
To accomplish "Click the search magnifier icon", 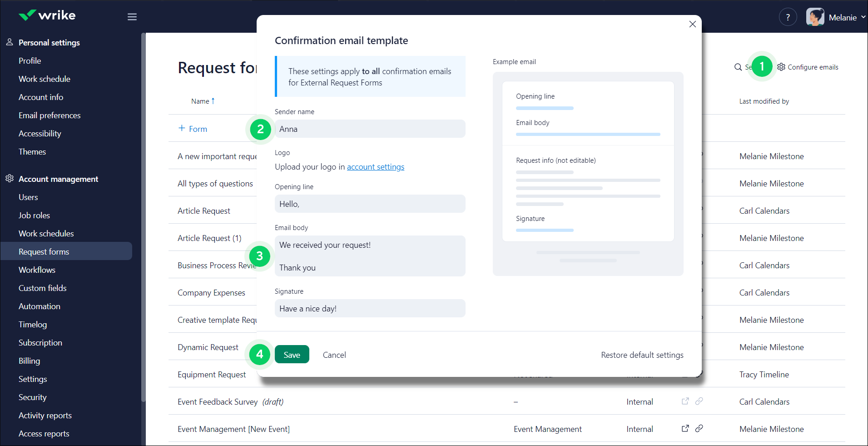I will (738, 67).
